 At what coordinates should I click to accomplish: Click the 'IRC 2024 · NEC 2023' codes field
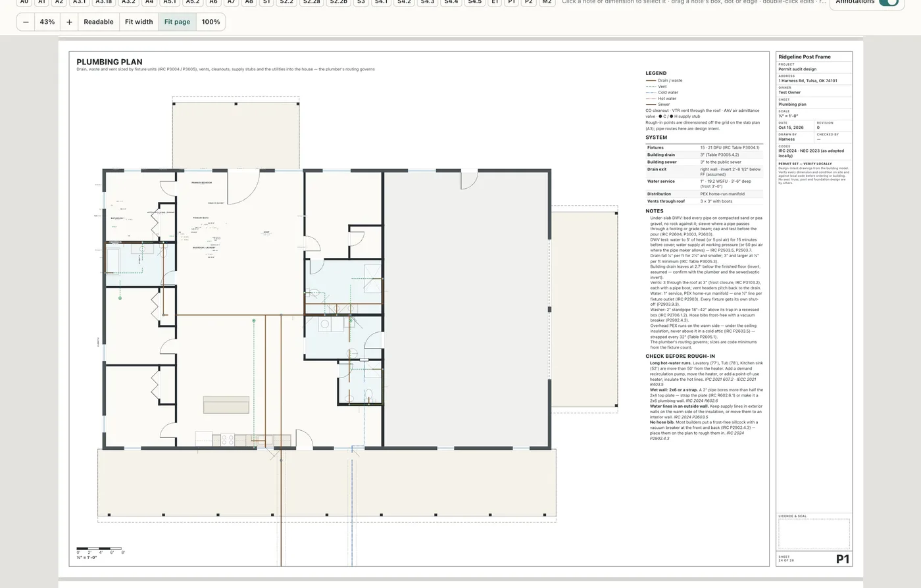(811, 153)
